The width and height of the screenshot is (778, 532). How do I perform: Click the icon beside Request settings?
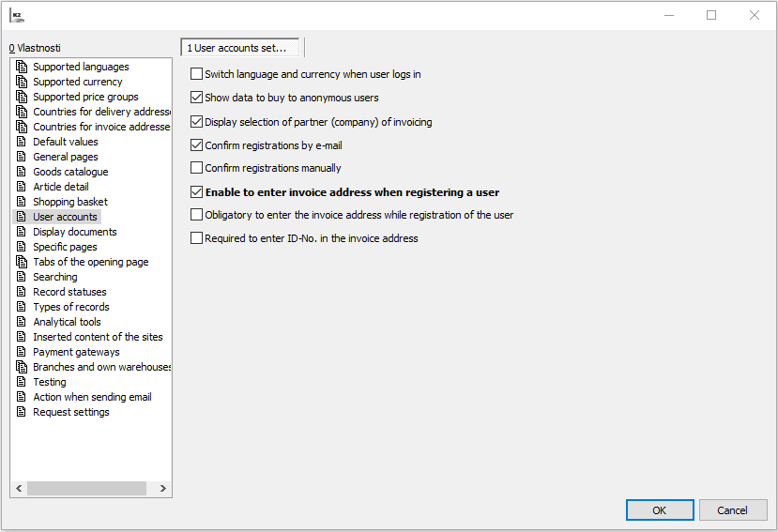(x=22, y=412)
